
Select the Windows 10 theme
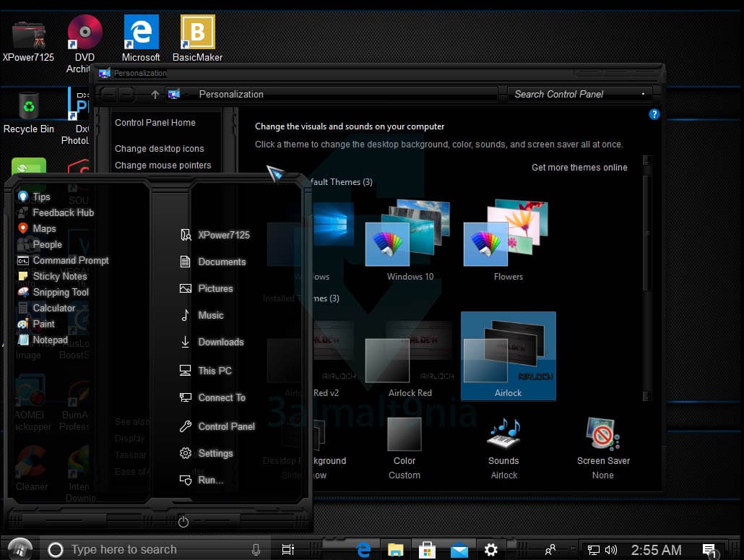coord(410,241)
